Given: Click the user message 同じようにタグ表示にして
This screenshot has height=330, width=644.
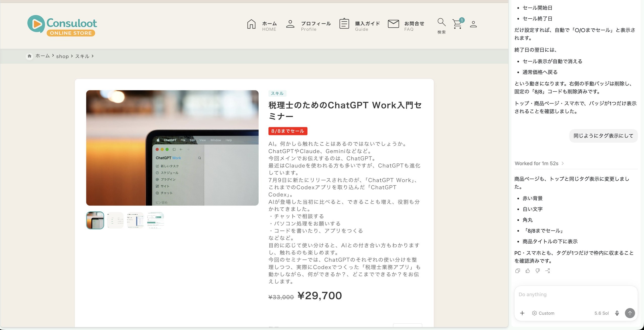Looking at the screenshot, I should [x=603, y=136].
